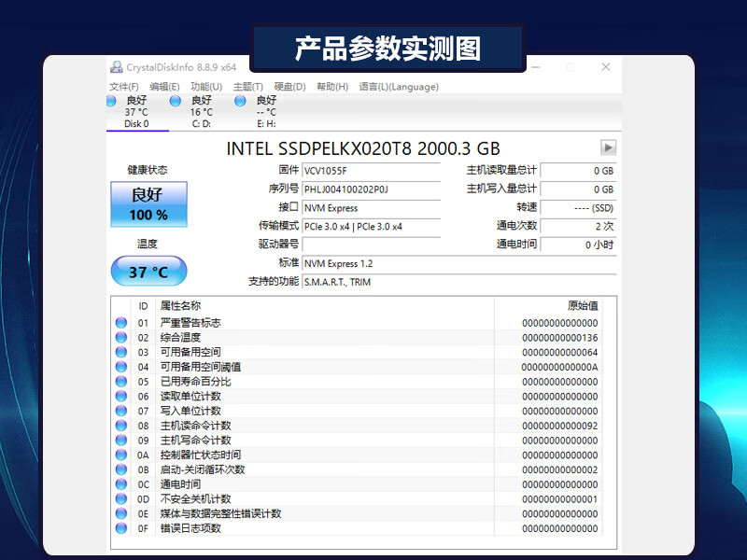Select the Disk 0 drive tab
This screenshot has height=560, width=747.
click(137, 112)
